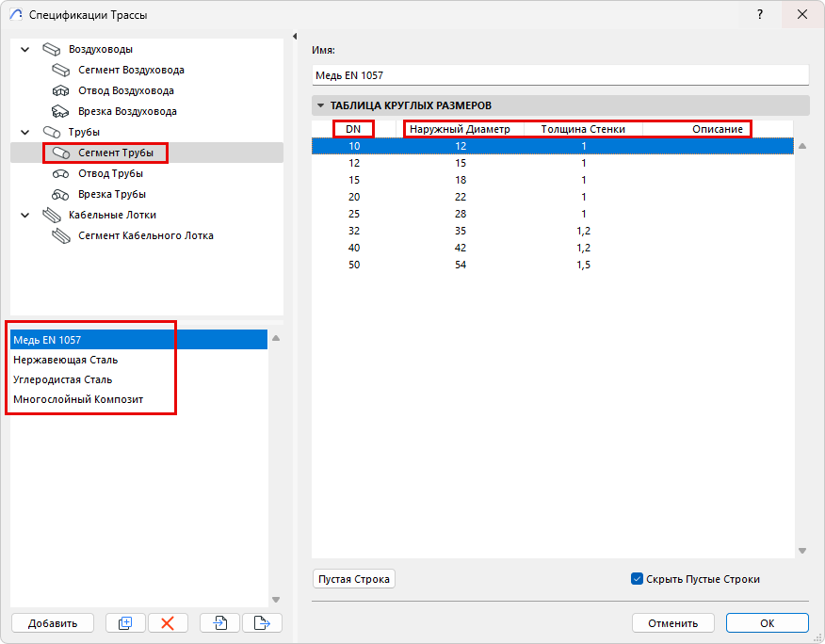The image size is (825, 644).
Task: Confirm the dialog with OK
Action: pos(768,623)
